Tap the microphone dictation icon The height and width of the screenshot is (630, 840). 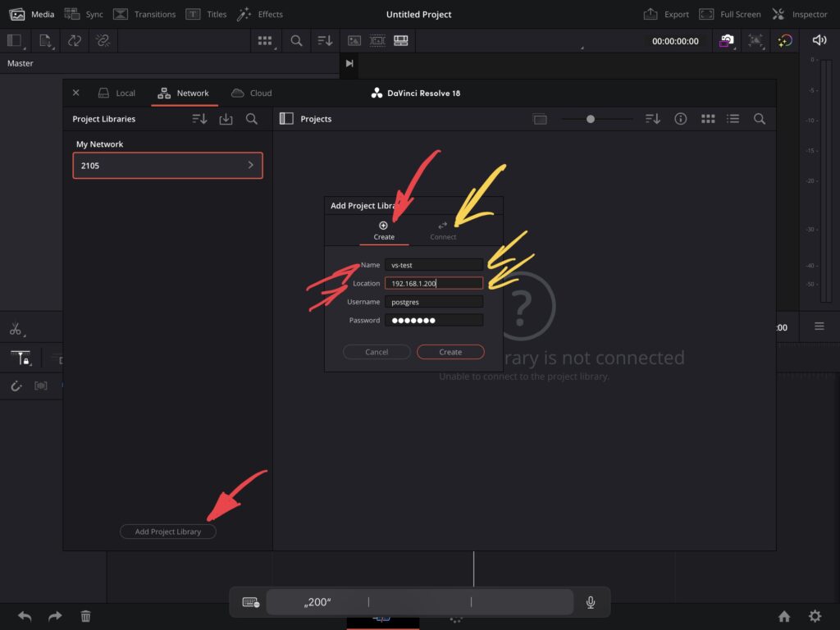click(x=591, y=602)
